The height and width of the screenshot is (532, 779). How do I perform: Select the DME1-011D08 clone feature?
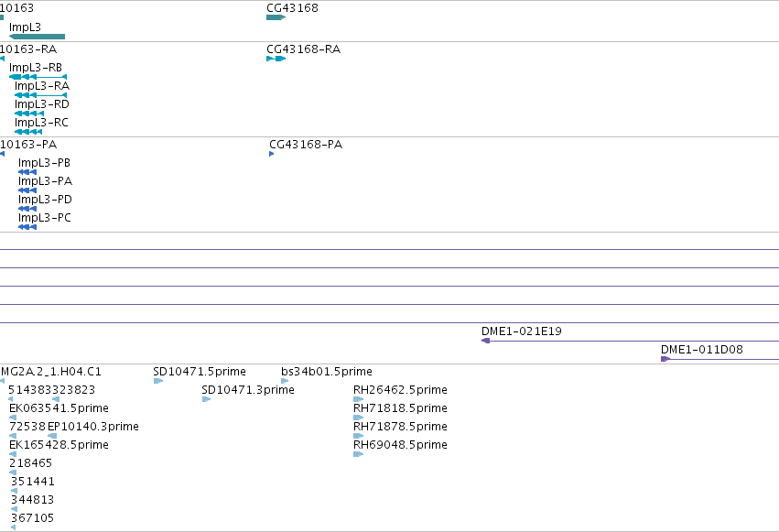[719, 359]
